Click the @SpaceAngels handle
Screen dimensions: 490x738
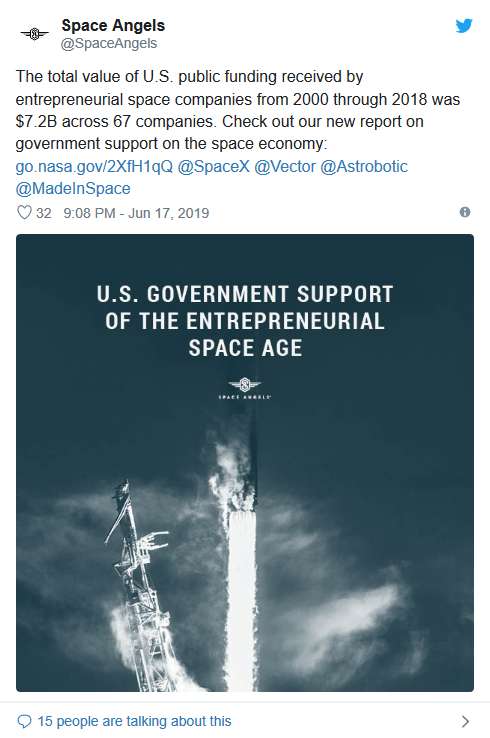[109, 43]
